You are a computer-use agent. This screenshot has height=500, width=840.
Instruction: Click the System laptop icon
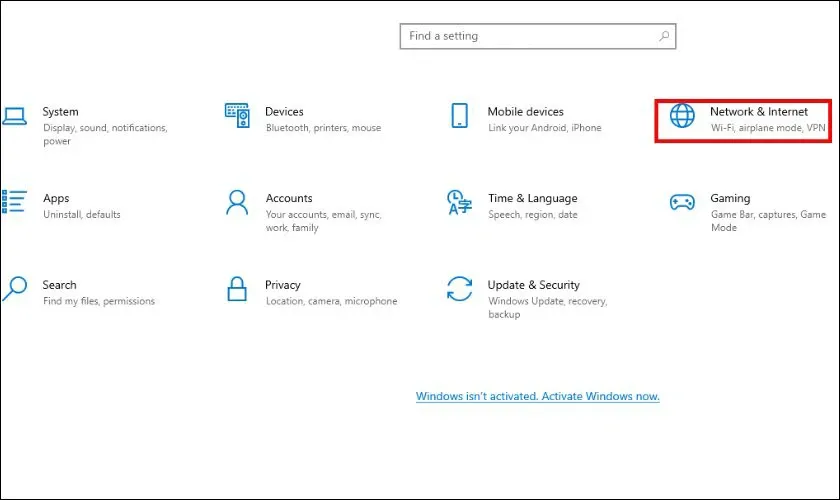(x=14, y=115)
